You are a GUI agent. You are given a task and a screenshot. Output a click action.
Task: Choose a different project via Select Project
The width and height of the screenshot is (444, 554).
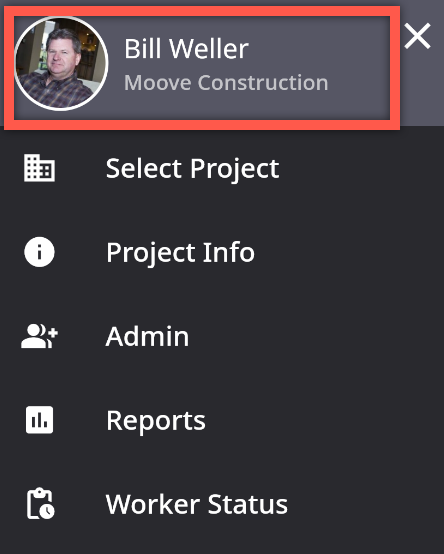pyautogui.click(x=222, y=168)
